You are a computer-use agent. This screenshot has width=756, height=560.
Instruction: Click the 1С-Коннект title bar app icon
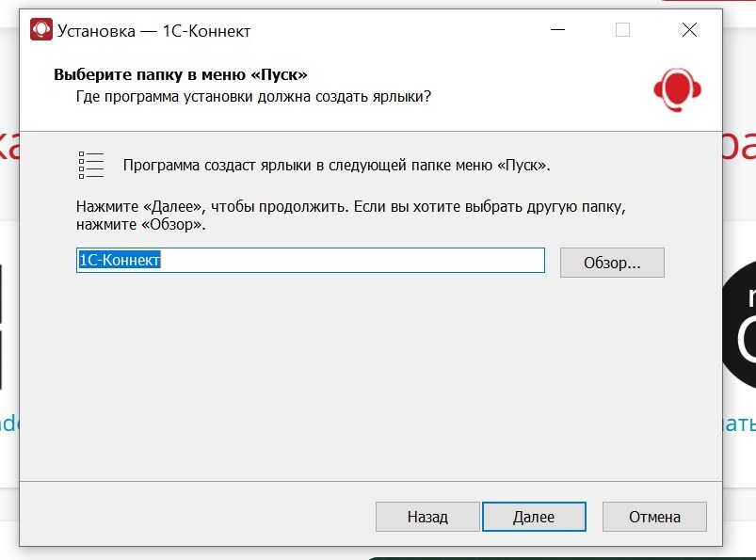pos(41,30)
